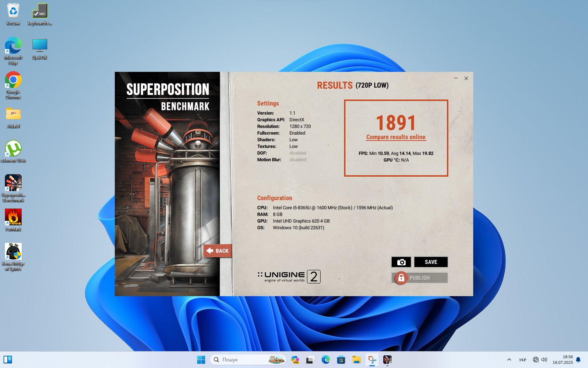Open File Explorer from the taskbar
The height and width of the screenshot is (368, 588).
356,360
